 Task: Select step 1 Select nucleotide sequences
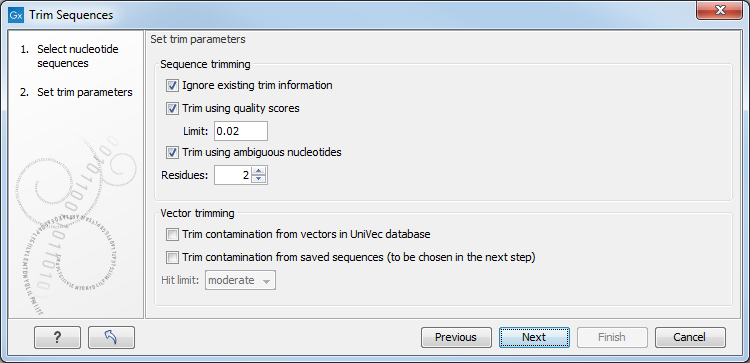77,56
